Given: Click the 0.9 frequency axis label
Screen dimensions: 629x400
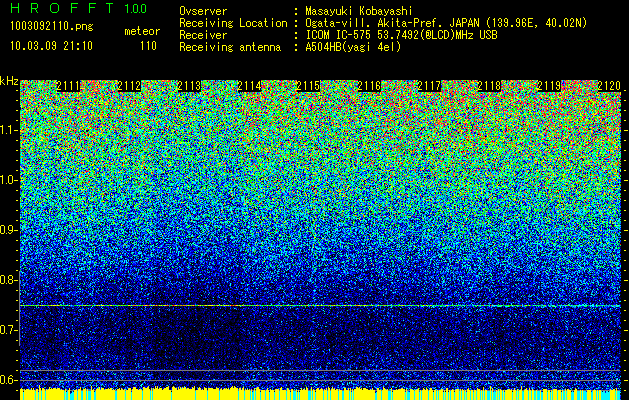Looking at the screenshot, I should pyautogui.click(x=8, y=230).
